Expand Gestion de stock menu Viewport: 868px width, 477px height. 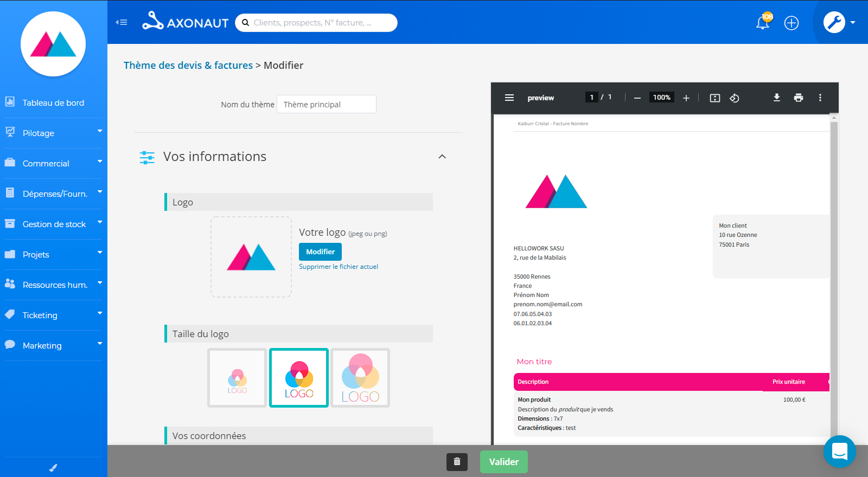[x=53, y=224]
